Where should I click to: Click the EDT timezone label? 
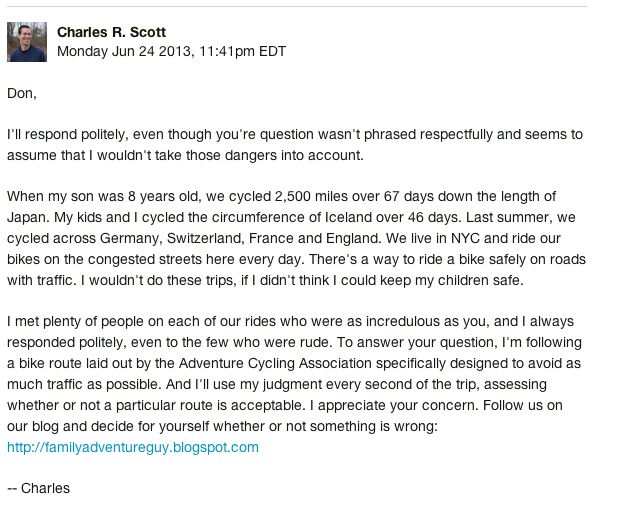(272, 51)
